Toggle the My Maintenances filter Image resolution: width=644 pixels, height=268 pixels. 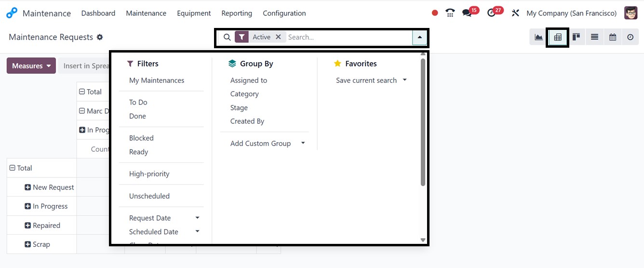point(157,80)
